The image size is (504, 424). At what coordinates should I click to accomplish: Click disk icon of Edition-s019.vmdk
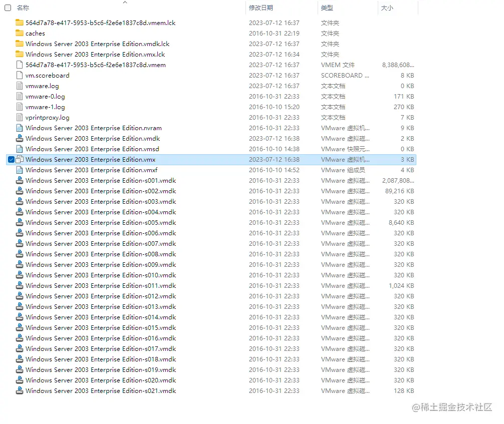(20, 369)
